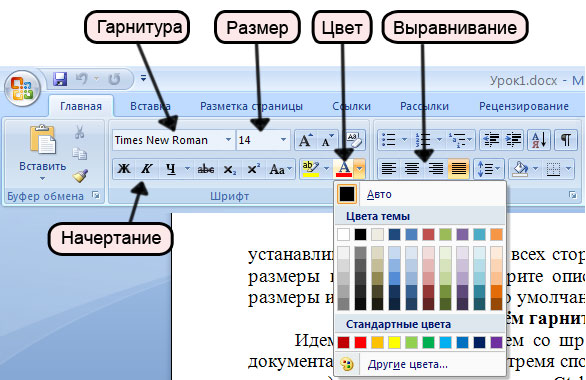Save the document with the floppy icon
Image resolution: width=586 pixels, height=380 pixels.
[x=60, y=79]
